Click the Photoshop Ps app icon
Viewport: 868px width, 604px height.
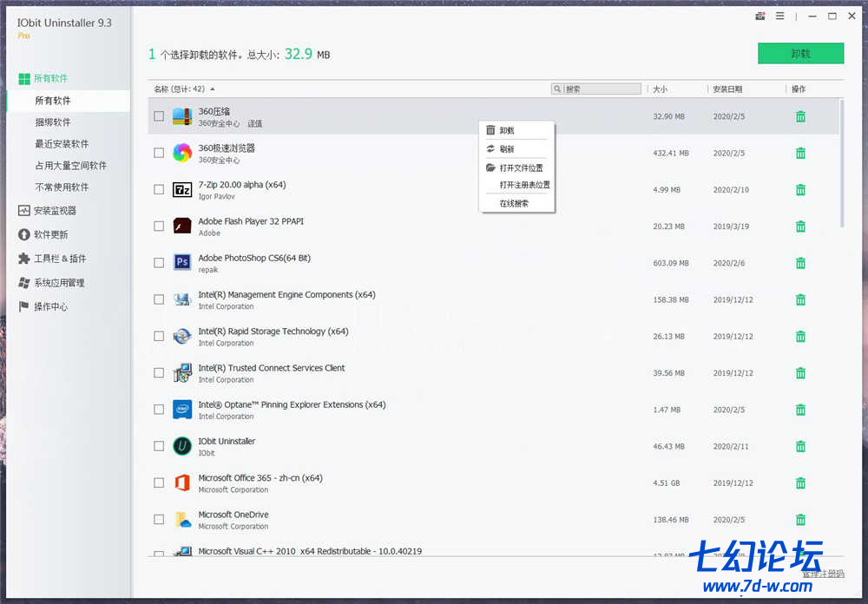click(182, 262)
